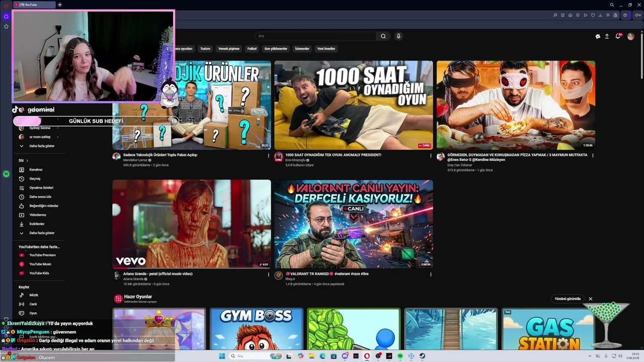Viewport: 644px width, 362px height.
Task: Switch to the YouTube browser tab
Action: [x=34, y=5]
